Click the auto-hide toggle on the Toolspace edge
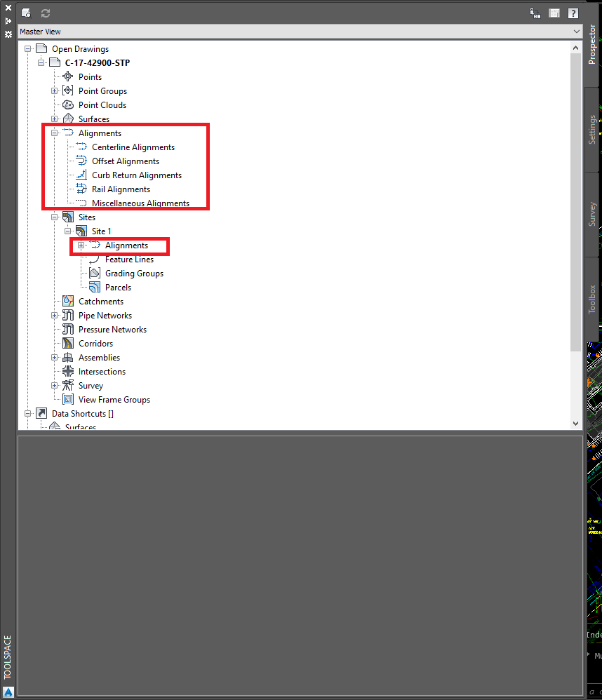Image resolution: width=602 pixels, height=700 pixels. (8, 21)
